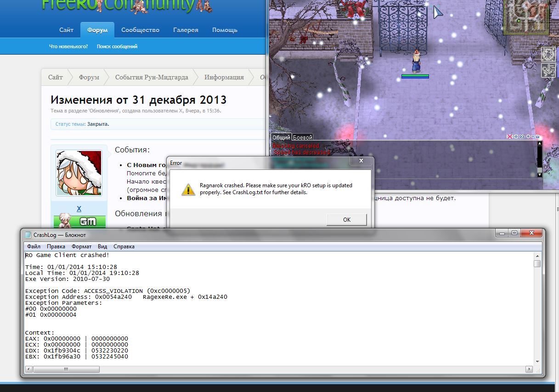This screenshot has width=559, height=392.
Task: Click OK in the Ragnarok crash Error dialog
Action: pyautogui.click(x=346, y=219)
